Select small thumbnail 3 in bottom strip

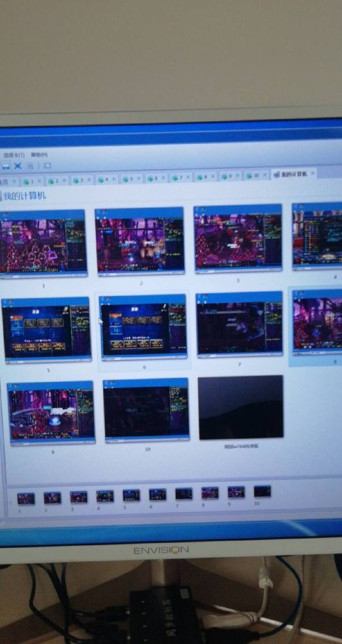click(x=79, y=497)
